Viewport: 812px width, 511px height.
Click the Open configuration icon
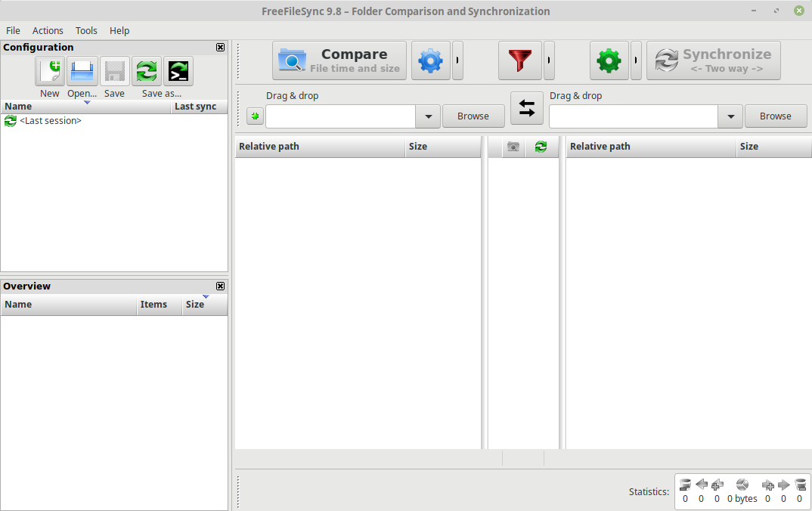(x=82, y=71)
